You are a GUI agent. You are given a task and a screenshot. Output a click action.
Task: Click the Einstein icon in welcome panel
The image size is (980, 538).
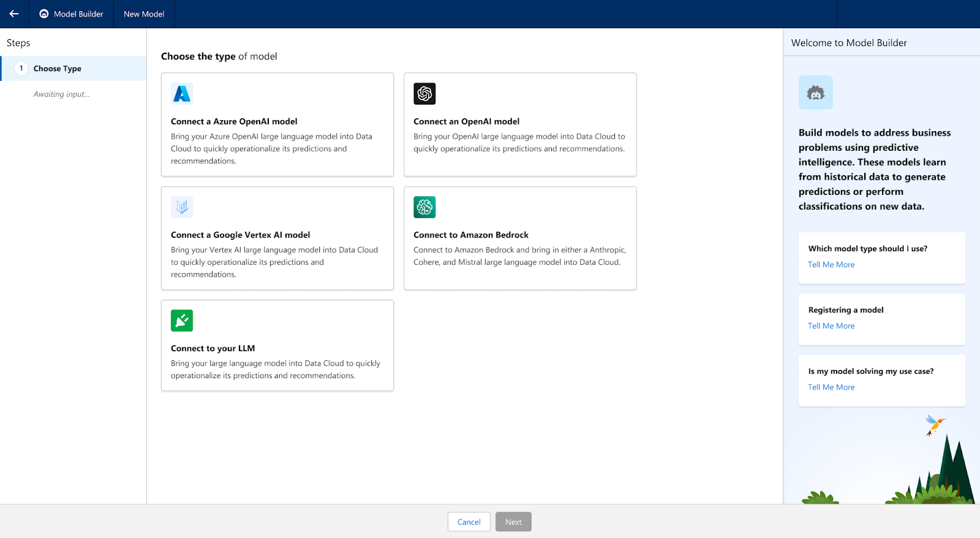coord(815,93)
